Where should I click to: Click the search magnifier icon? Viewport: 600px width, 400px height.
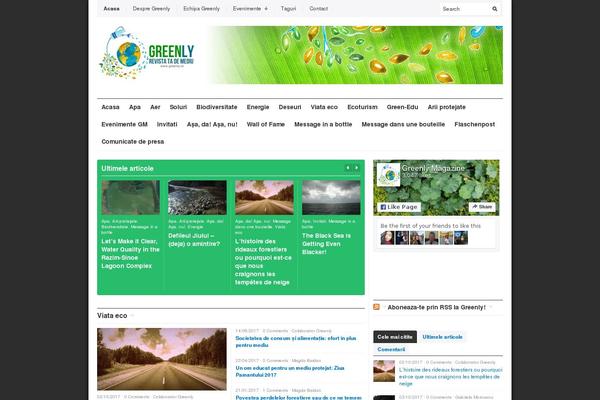pyautogui.click(x=494, y=9)
